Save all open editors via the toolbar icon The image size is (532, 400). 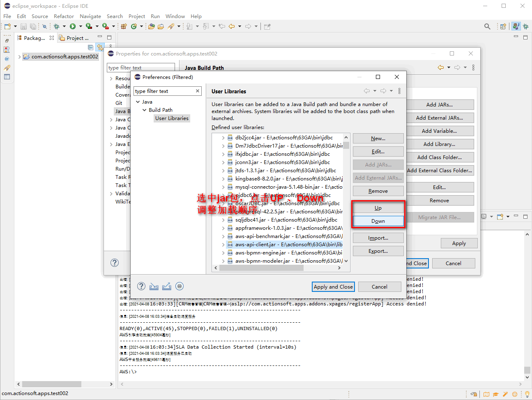coord(33,26)
